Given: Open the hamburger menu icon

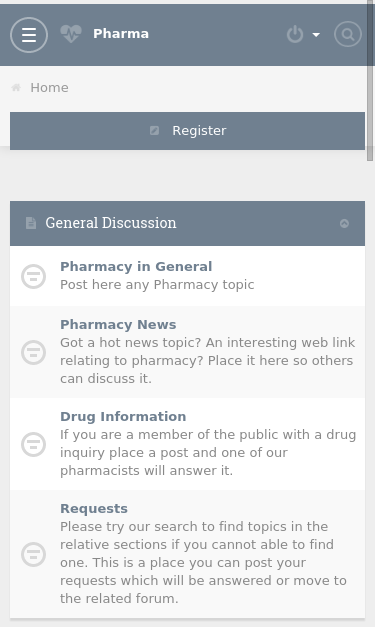Looking at the screenshot, I should coord(29,35).
